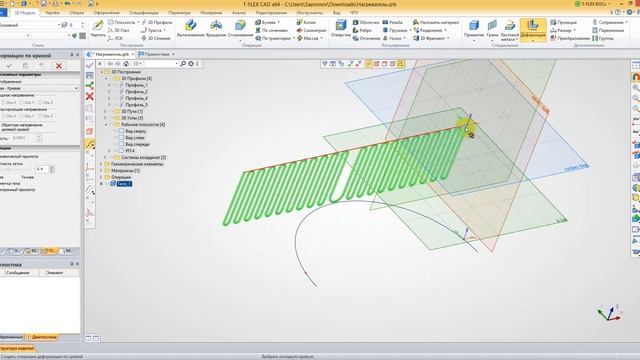Select the ЛСК coordinate system tool

pos(115,38)
